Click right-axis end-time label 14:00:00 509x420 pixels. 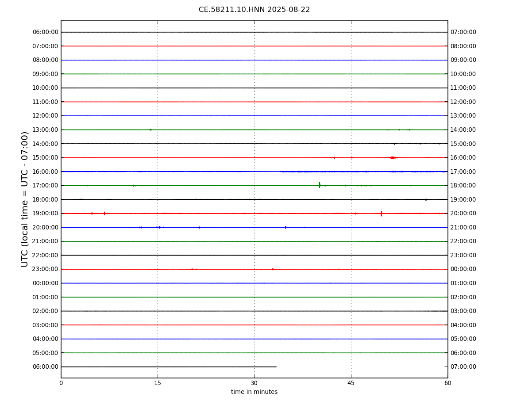coord(463,130)
